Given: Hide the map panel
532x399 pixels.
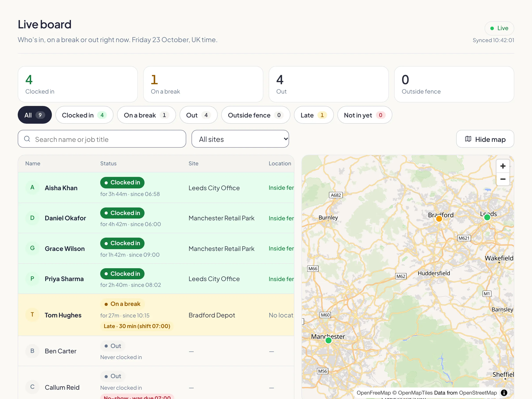Looking at the screenshot, I should (485, 139).
